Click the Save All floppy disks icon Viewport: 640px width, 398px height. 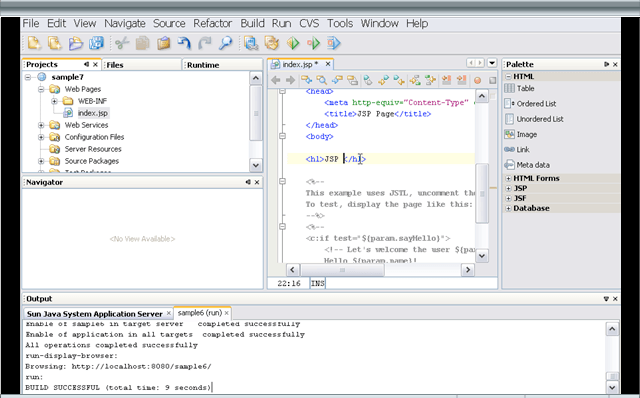(97, 43)
